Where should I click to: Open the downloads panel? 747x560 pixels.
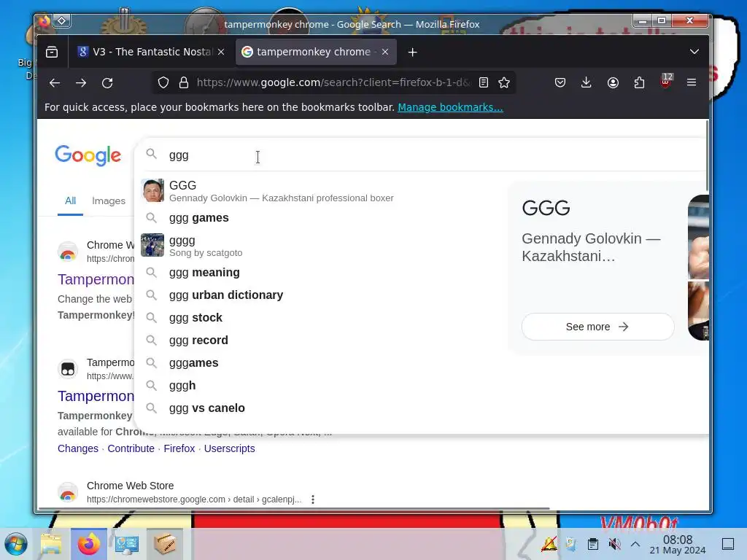pos(587,83)
